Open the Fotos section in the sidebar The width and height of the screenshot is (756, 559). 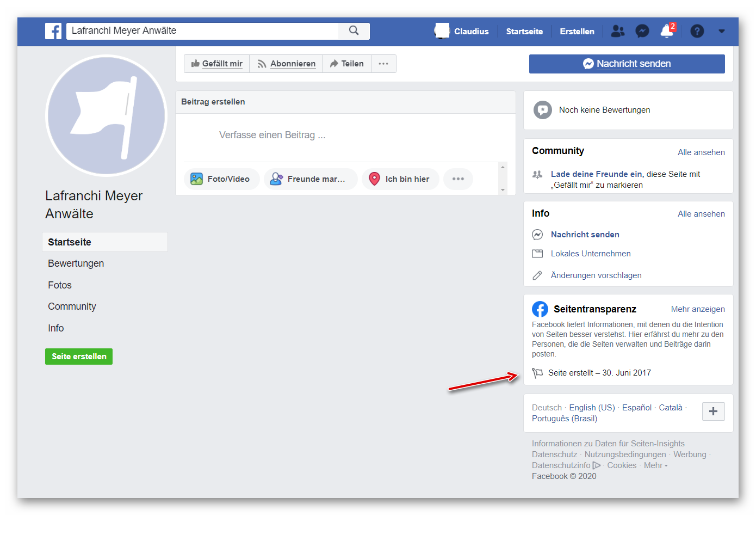(x=60, y=285)
